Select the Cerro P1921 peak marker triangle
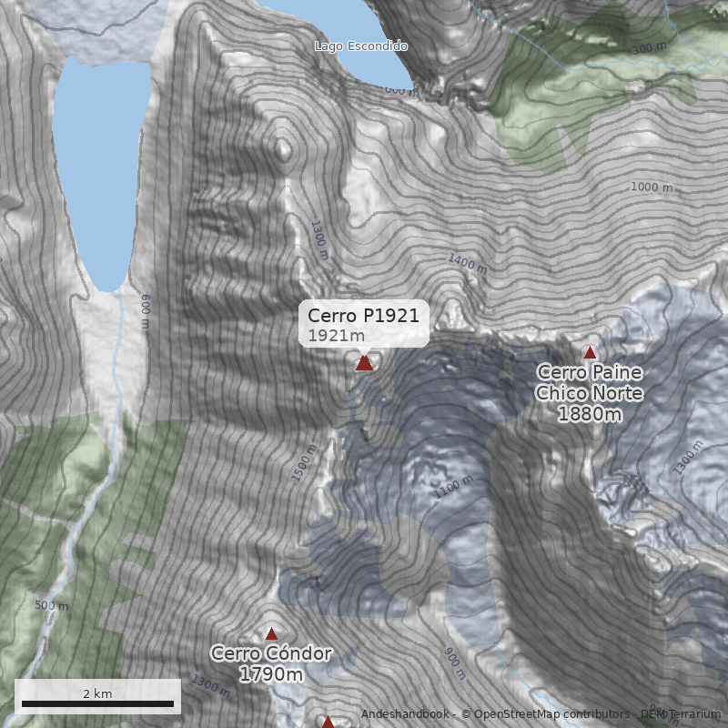The width and height of the screenshot is (728, 728). (365, 362)
